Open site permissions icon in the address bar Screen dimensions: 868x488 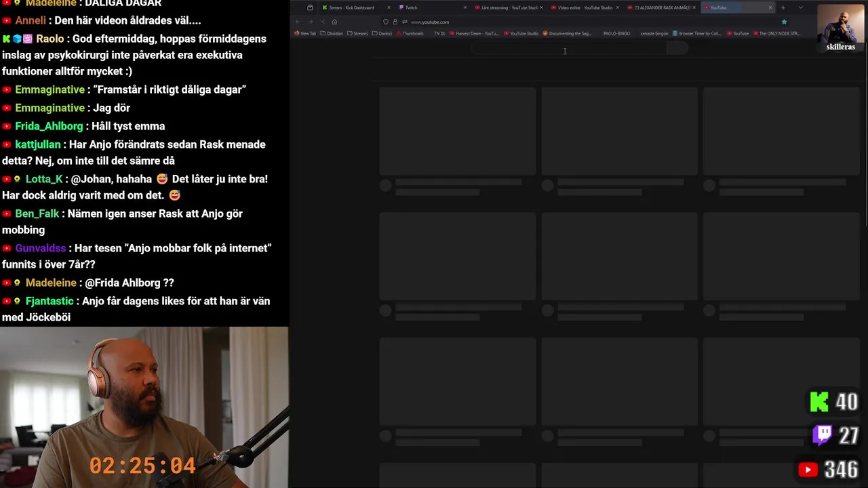tap(404, 22)
